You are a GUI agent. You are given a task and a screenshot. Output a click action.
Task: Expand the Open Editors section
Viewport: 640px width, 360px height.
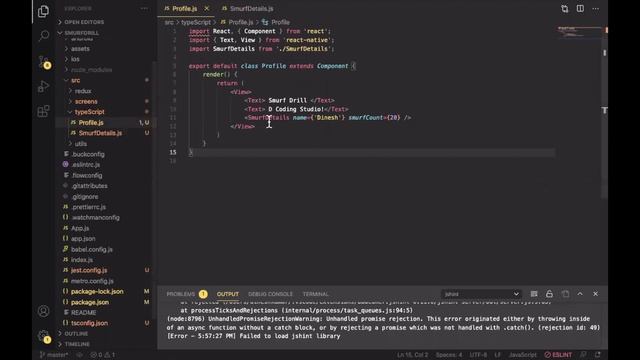coord(84,22)
